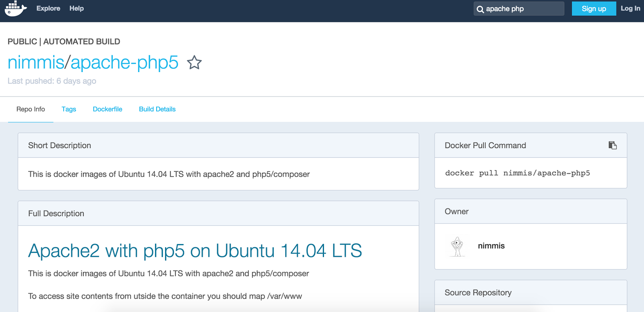Click the Last pushed: 6 days ago text
This screenshot has height=312, width=644.
click(x=52, y=81)
